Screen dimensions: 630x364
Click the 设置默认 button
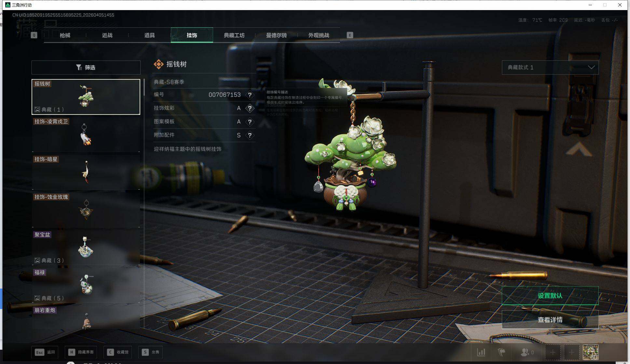pos(550,296)
